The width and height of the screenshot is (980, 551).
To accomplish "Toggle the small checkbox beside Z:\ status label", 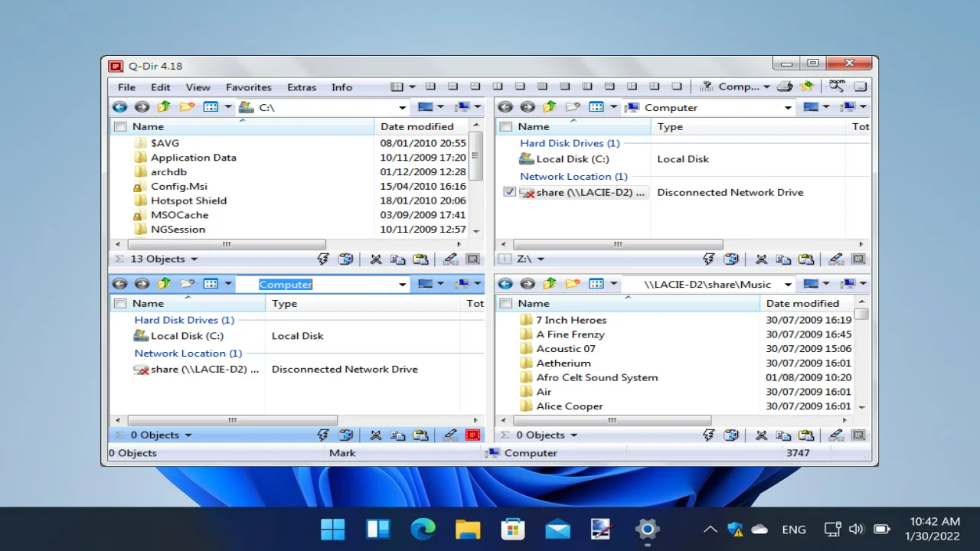I will point(505,259).
